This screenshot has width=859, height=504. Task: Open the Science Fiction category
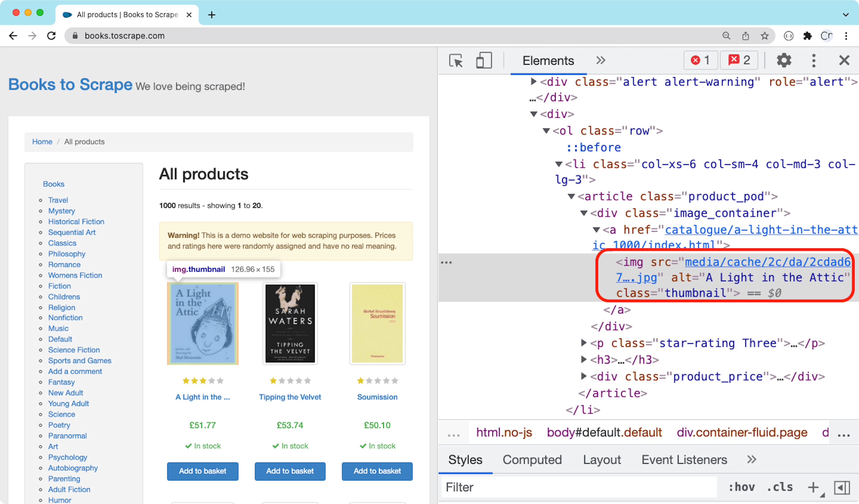[74, 350]
